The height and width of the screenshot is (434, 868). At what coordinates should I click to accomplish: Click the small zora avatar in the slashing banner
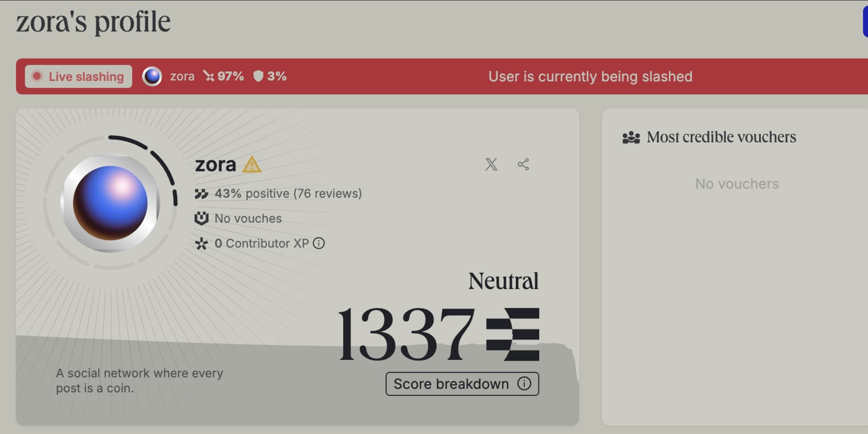(x=152, y=76)
